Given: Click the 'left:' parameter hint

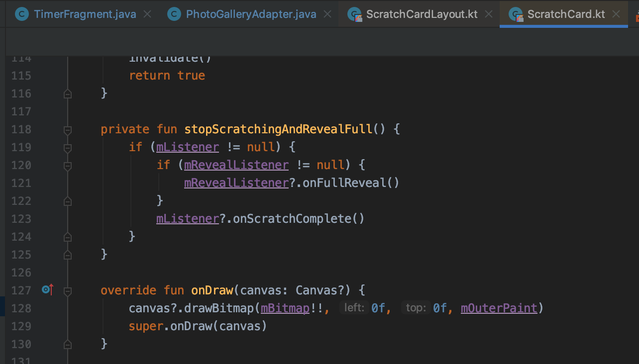Looking at the screenshot, I should click(354, 308).
